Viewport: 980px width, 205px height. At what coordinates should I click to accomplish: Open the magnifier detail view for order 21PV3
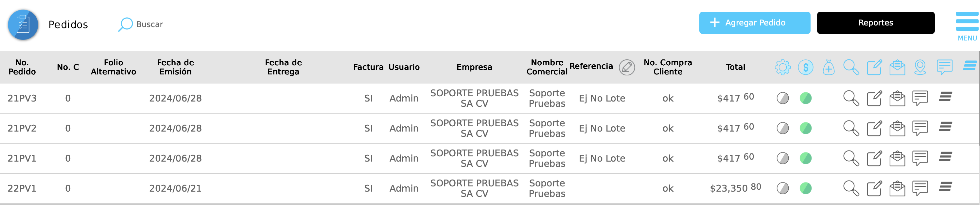tap(851, 98)
